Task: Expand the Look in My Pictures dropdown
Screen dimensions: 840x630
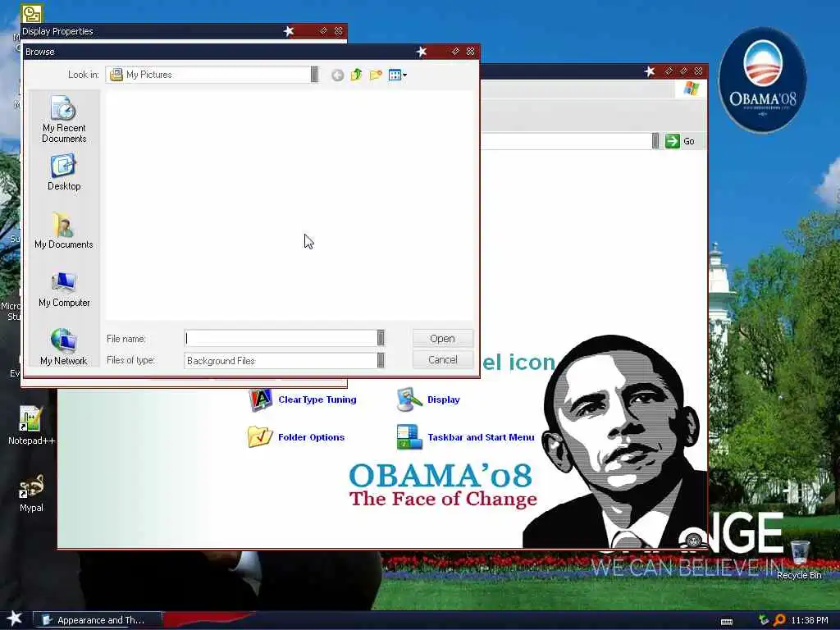Action: [314, 75]
